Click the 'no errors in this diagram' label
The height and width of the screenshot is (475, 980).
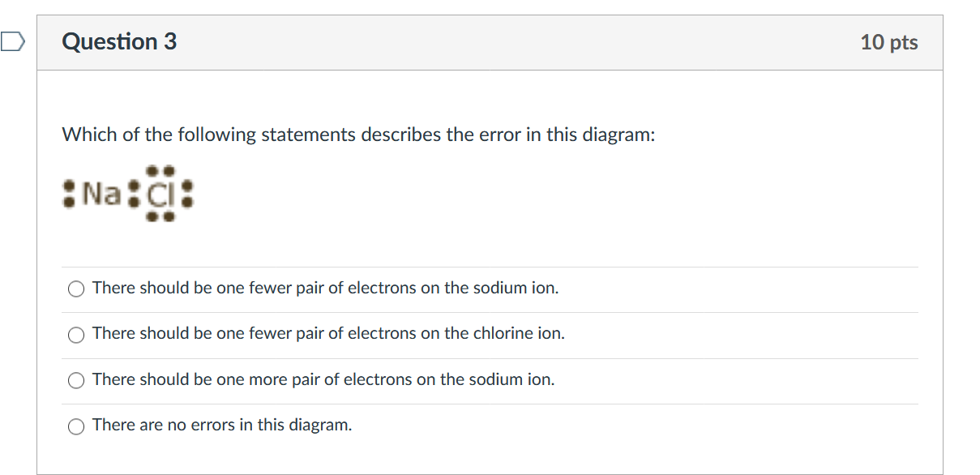(x=222, y=425)
